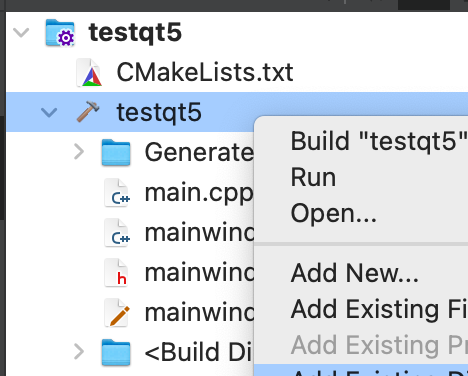
Task: Click the hammer icon of testqt5 target
Action: pos(88,112)
